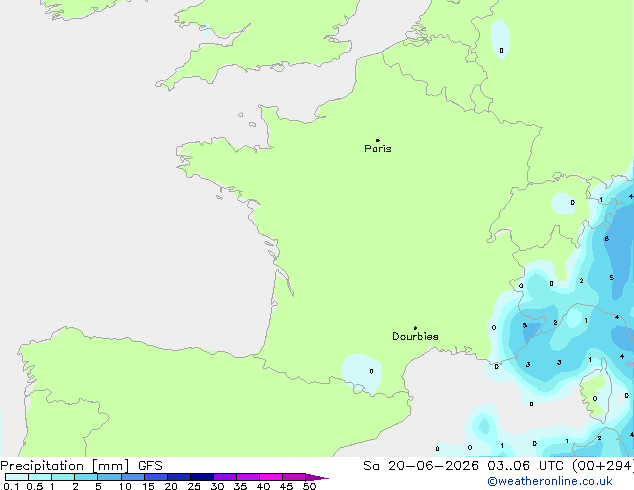Viewport: 634px width, 490px height.
Task: Click the 'Precipitation [mm] GFS' title text
Action: pyautogui.click(x=81, y=466)
